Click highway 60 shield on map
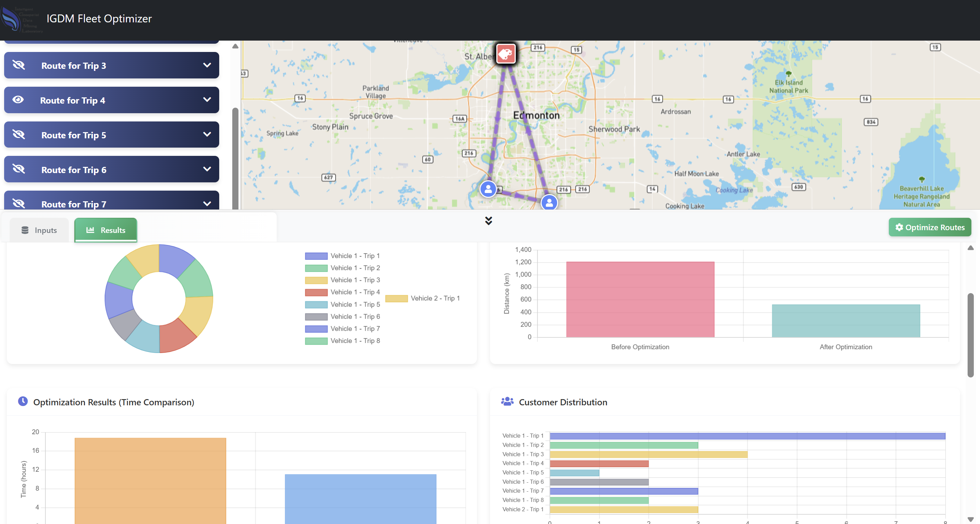The width and height of the screenshot is (980, 524). pyautogui.click(x=428, y=159)
